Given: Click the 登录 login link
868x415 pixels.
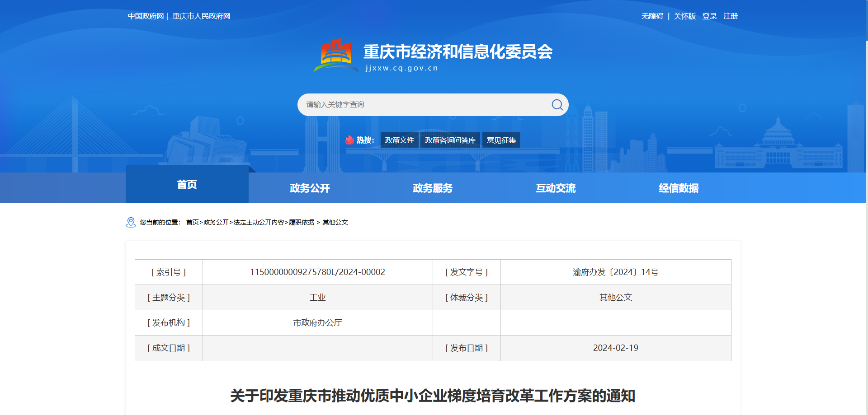Looking at the screenshot, I should tap(709, 16).
